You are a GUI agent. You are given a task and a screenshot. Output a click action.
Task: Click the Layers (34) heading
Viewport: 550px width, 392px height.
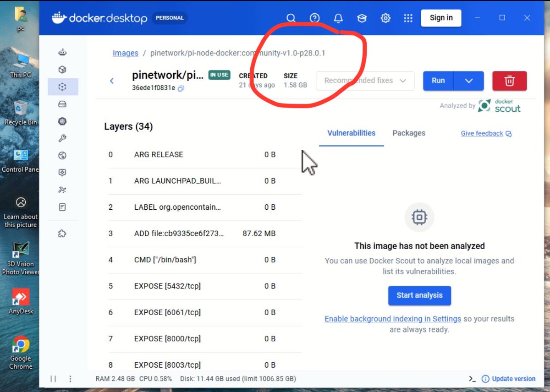pyautogui.click(x=128, y=126)
